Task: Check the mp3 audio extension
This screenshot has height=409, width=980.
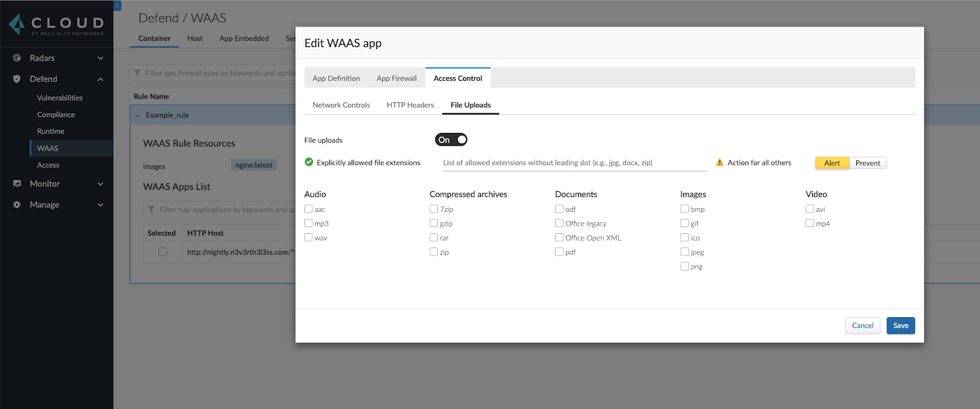Action: pyautogui.click(x=309, y=223)
